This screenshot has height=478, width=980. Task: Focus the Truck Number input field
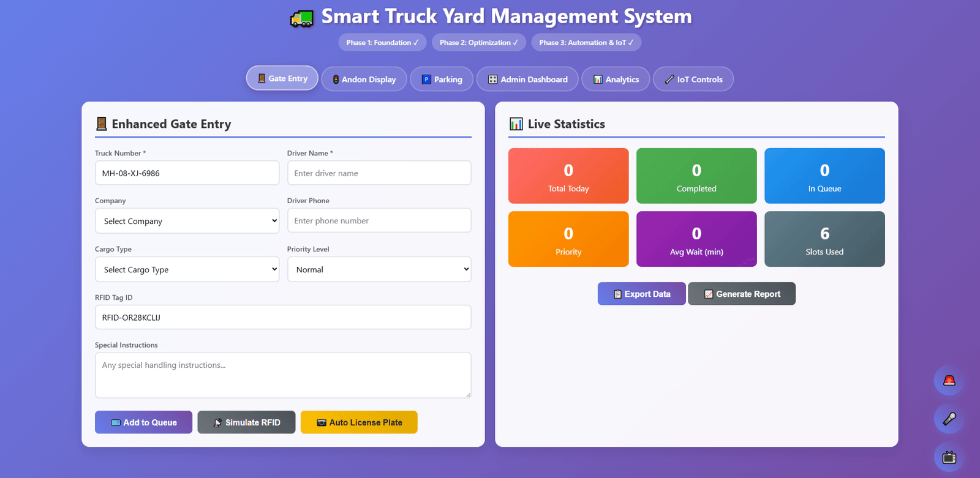click(187, 173)
